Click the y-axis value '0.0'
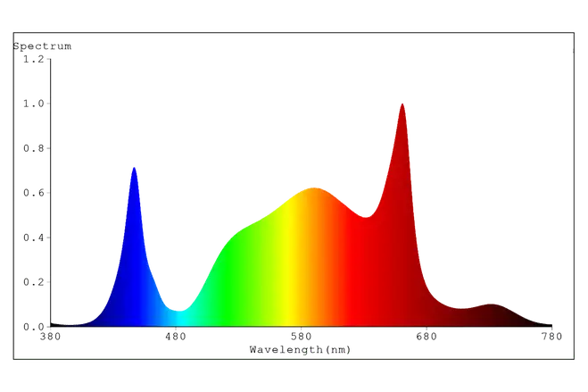Viewport: 588px width, 392px height. 34,327
